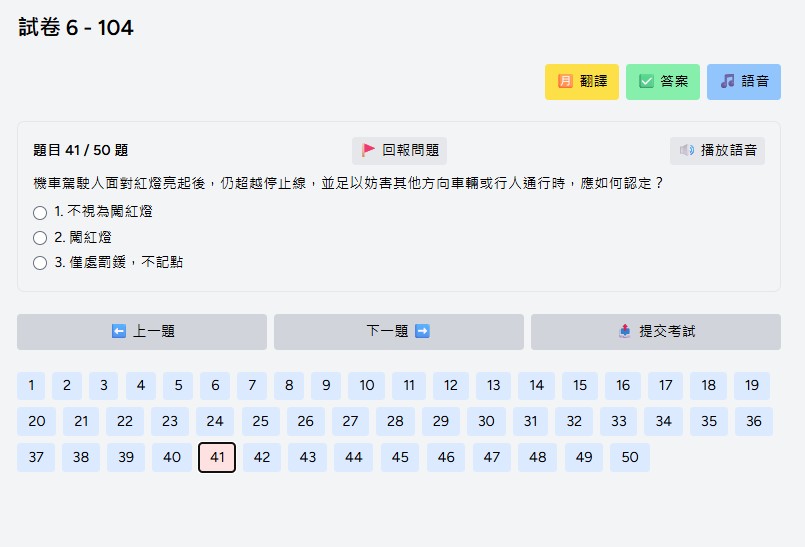This screenshot has width=805, height=547.
Task: Jump to question 28
Action: pyautogui.click(x=395, y=421)
